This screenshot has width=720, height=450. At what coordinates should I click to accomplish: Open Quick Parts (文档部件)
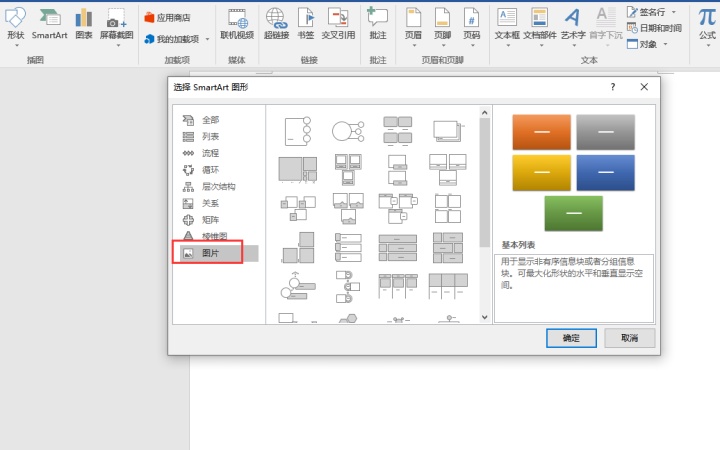coord(540,25)
